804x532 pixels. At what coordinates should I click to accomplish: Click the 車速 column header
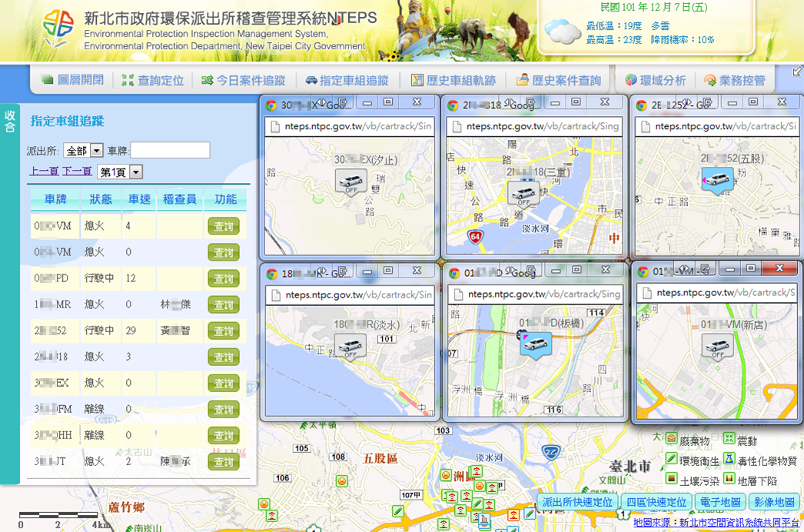click(139, 199)
